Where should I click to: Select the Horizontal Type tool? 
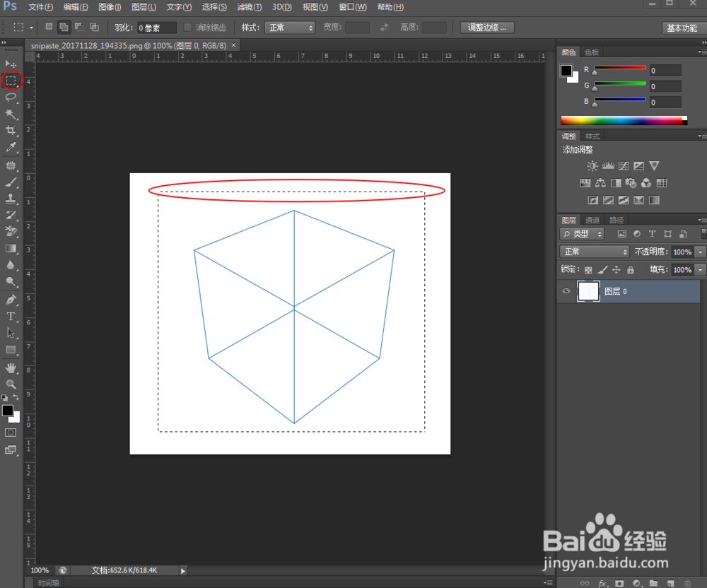tap(11, 317)
